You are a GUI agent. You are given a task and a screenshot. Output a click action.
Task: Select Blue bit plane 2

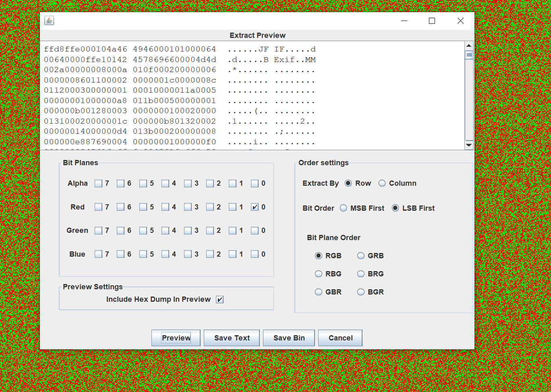pyautogui.click(x=210, y=254)
